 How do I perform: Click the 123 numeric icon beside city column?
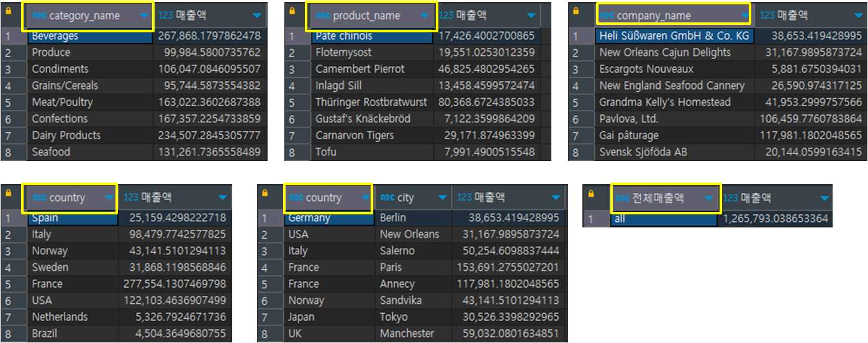click(464, 198)
